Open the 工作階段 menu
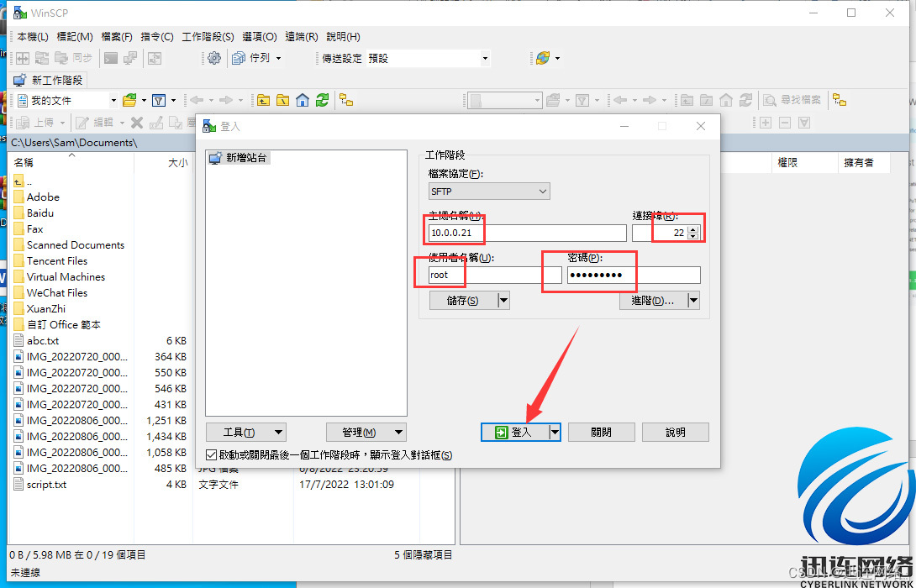Screen dimensions: 916x588 (x=208, y=37)
